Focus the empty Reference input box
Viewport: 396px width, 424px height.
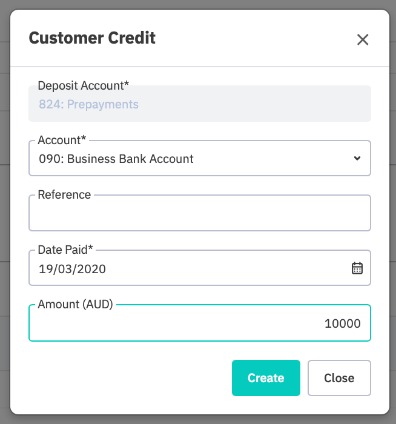200,213
